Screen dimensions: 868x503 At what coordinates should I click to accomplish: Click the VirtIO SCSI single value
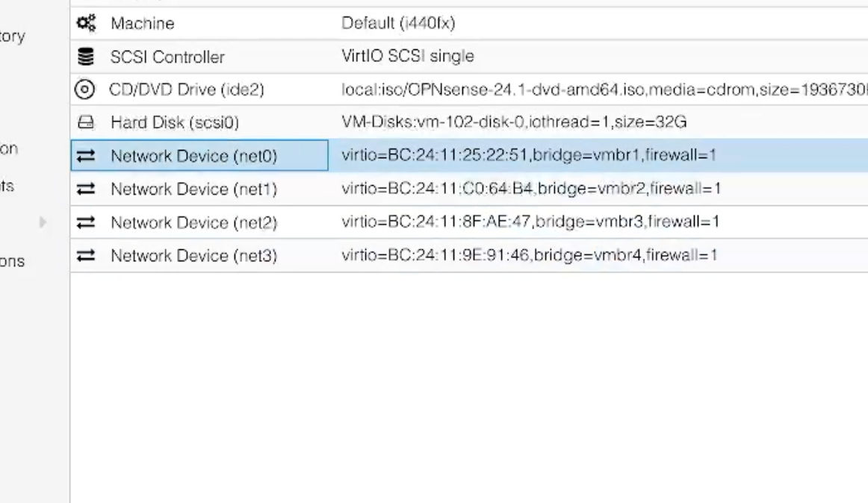tap(407, 57)
